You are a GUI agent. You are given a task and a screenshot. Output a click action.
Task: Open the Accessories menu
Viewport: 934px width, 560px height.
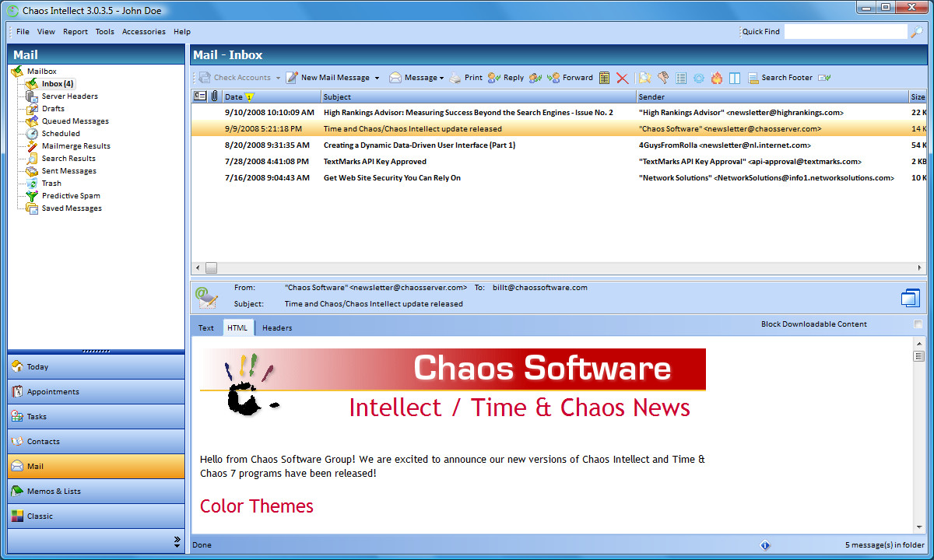click(144, 32)
